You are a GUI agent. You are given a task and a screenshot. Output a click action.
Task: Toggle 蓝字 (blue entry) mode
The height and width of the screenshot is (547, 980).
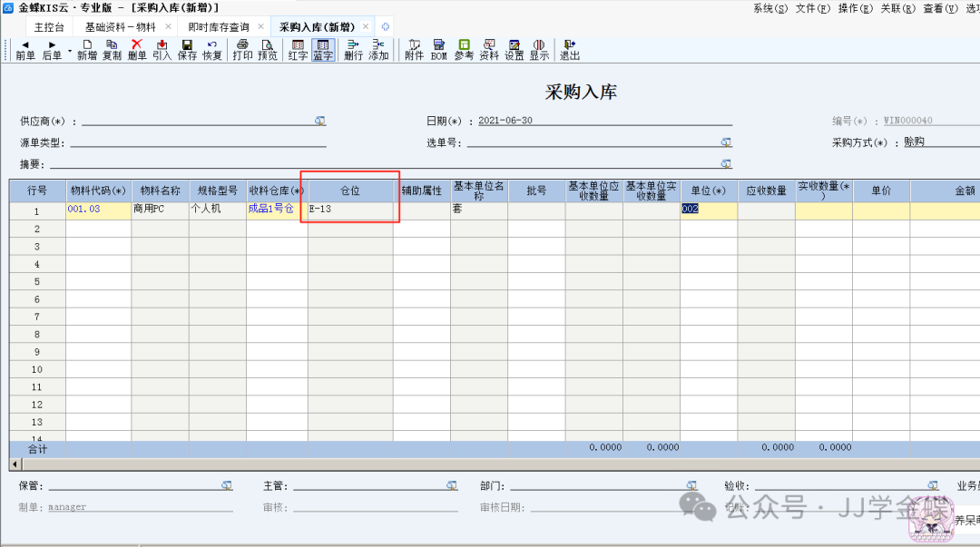coord(323,49)
